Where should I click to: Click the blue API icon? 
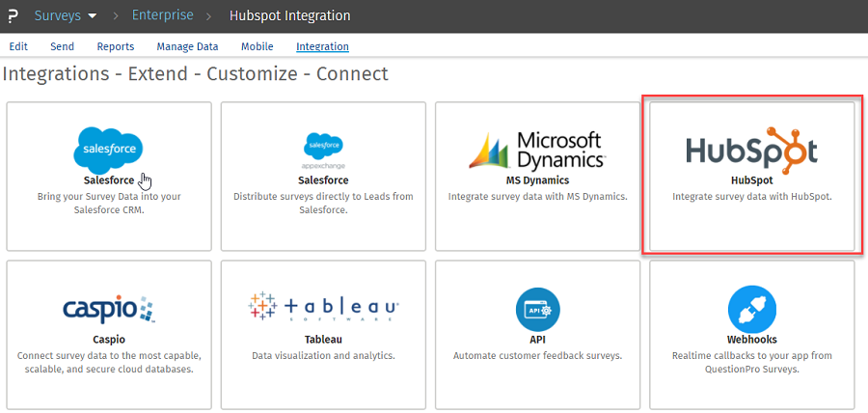click(537, 310)
